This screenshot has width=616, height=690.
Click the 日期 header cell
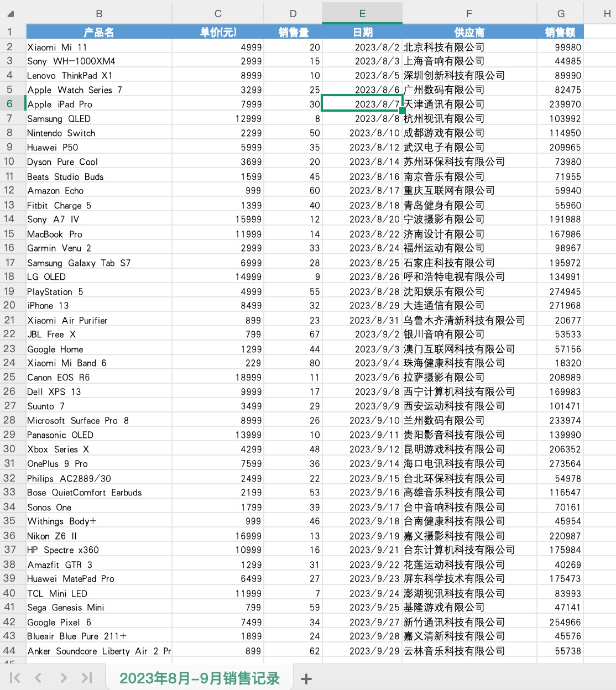click(362, 32)
